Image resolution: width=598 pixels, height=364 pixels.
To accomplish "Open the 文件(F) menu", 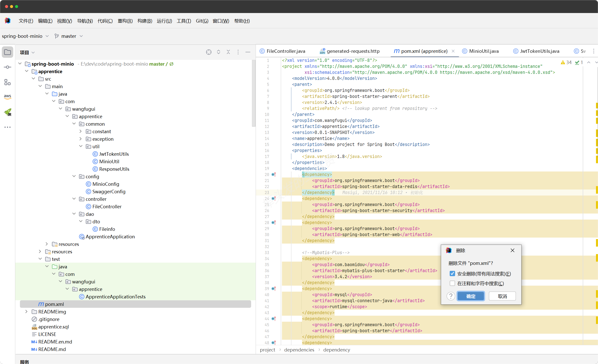I will click(x=26, y=21).
